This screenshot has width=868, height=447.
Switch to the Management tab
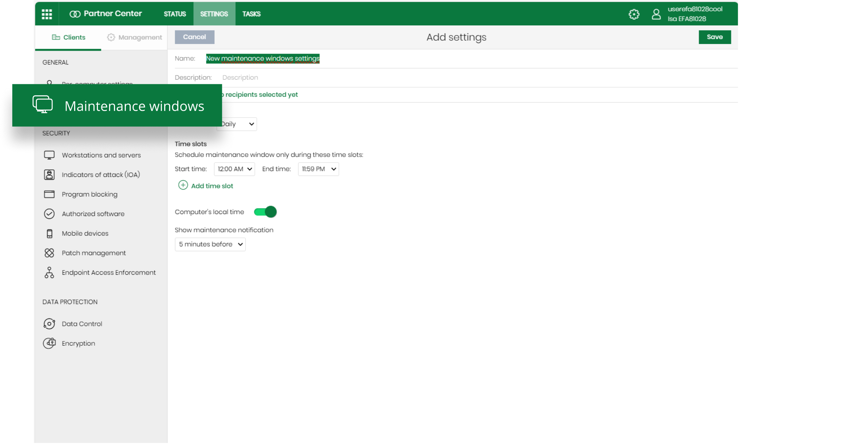(x=134, y=37)
